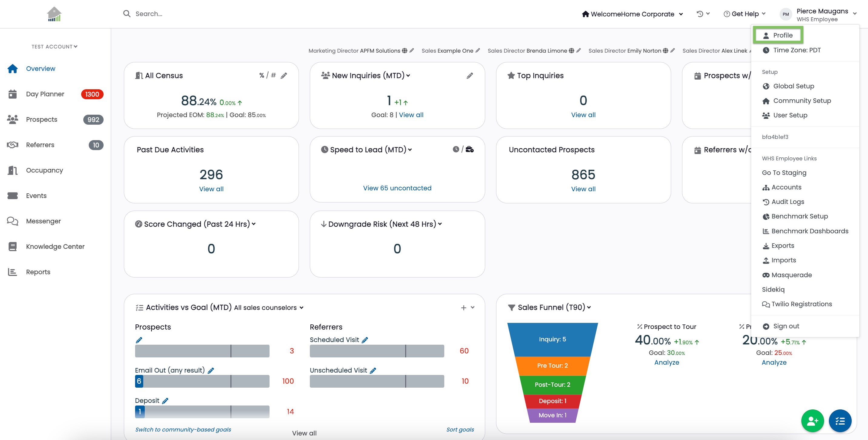
Task: Edit the All Census card with pencil icon
Action: tap(284, 75)
